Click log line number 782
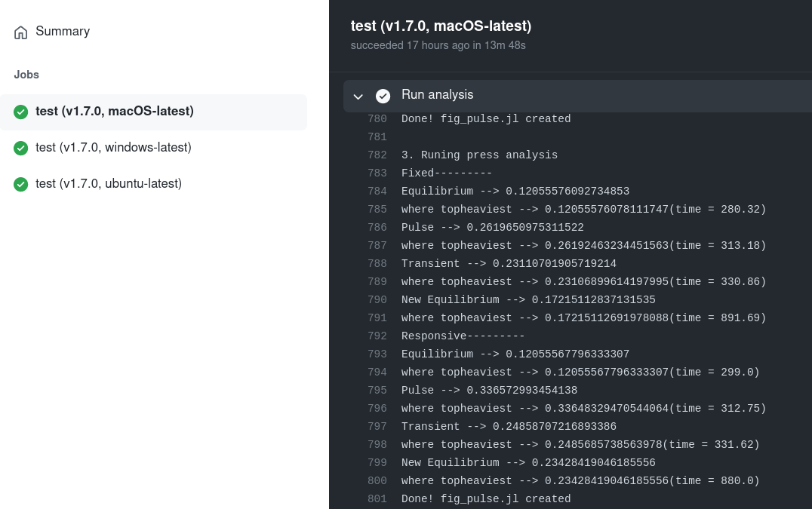This screenshot has width=812, height=509. pos(377,155)
